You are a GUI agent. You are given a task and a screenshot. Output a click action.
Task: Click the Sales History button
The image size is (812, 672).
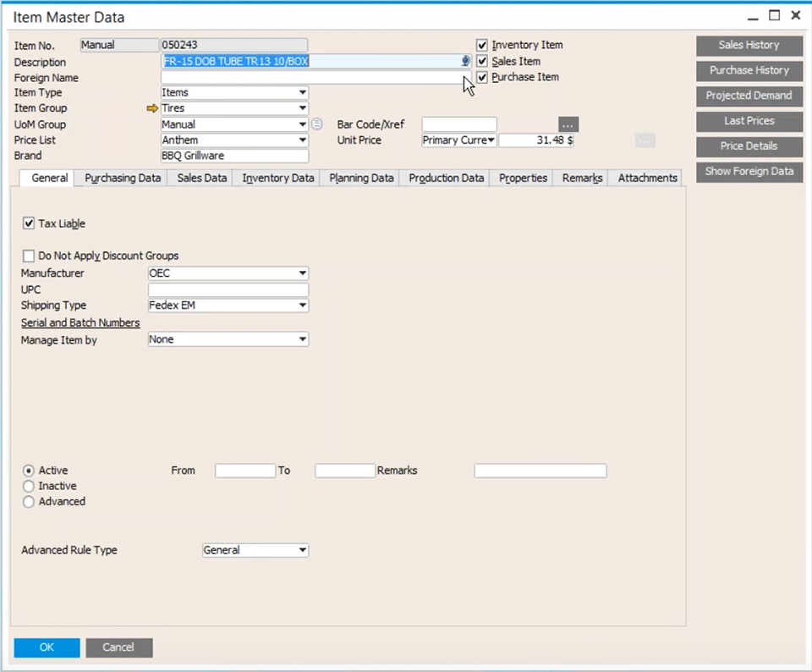coord(749,45)
